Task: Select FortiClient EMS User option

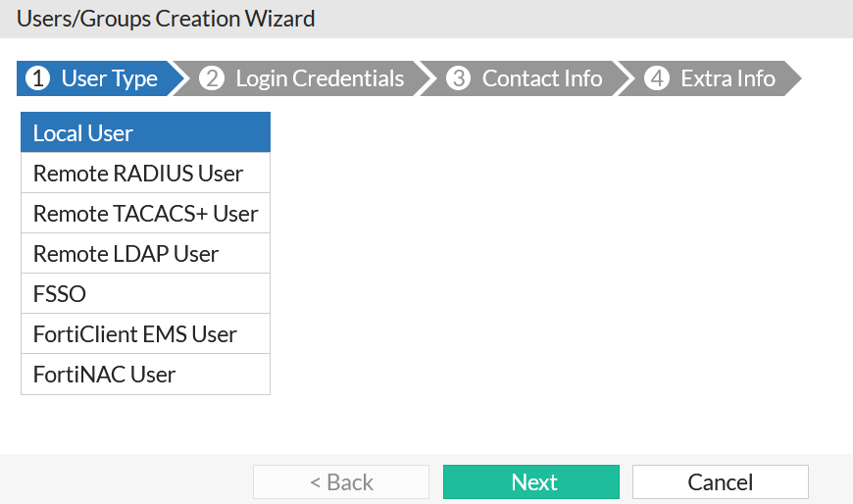Action: point(145,334)
